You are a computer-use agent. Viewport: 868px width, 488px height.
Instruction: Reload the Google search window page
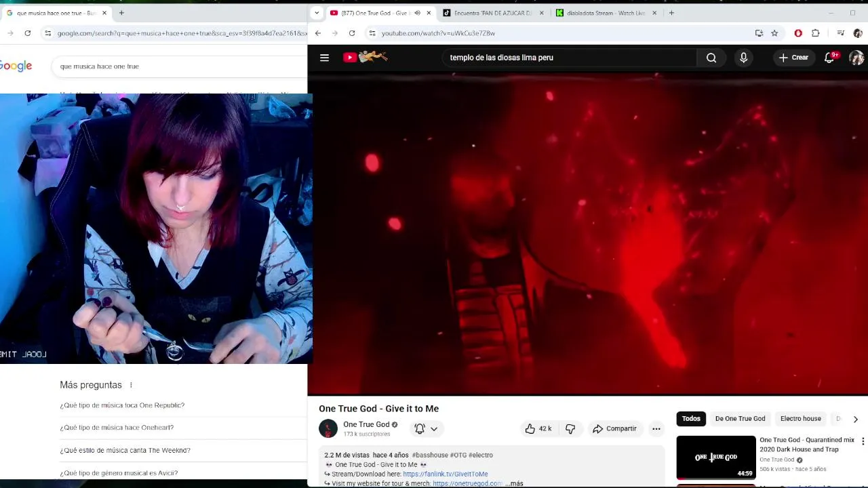[x=27, y=33]
